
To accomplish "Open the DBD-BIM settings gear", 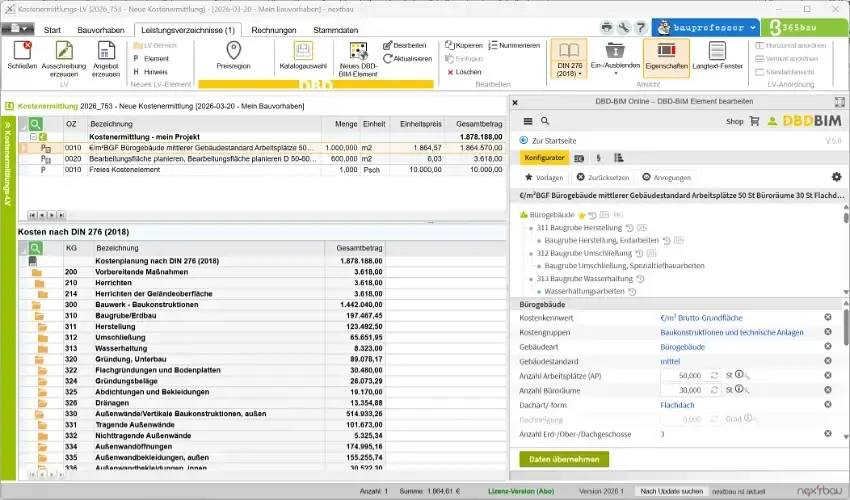I will point(836,177).
